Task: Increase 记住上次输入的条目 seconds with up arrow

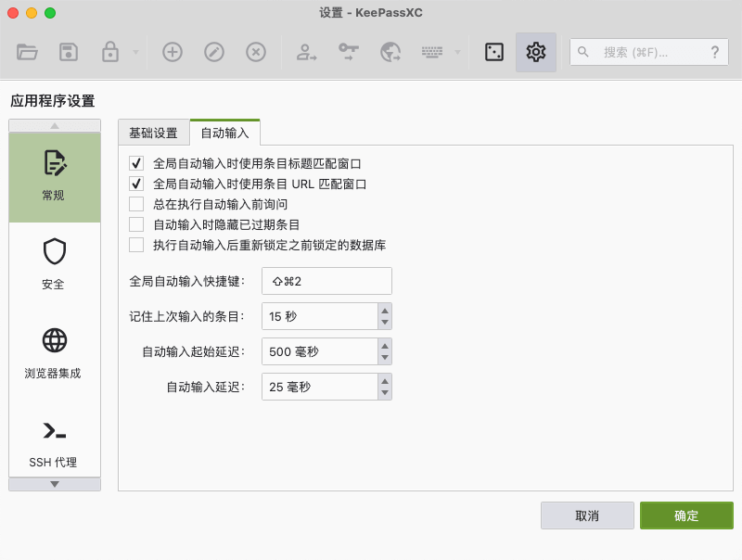Action: (385, 311)
